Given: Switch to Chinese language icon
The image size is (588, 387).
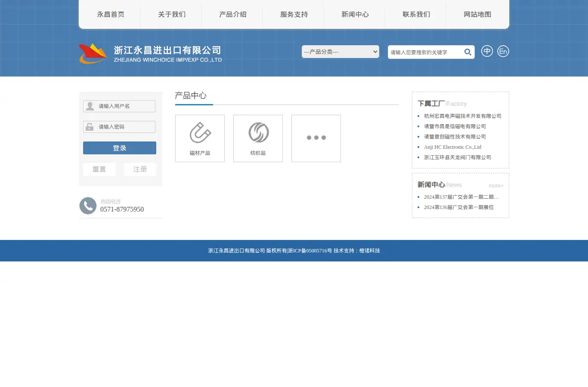Looking at the screenshot, I should pyautogui.click(x=487, y=51).
